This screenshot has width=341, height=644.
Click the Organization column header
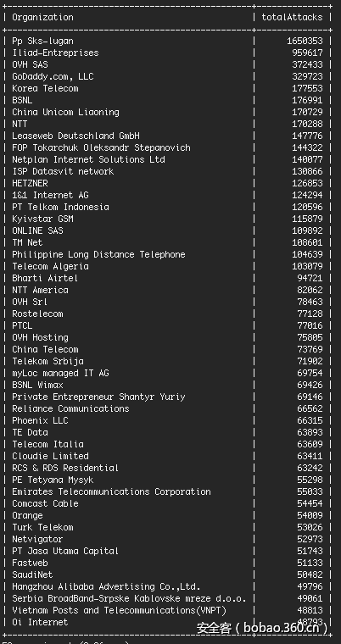[42, 17]
